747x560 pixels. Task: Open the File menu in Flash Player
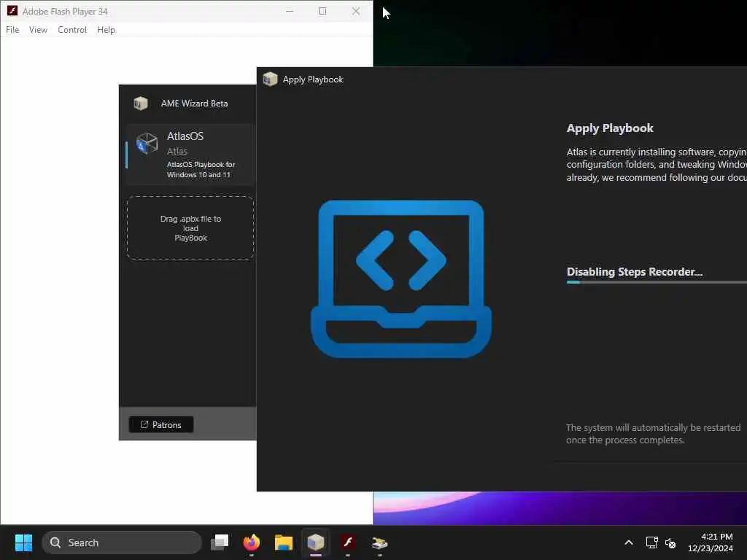pyautogui.click(x=12, y=29)
